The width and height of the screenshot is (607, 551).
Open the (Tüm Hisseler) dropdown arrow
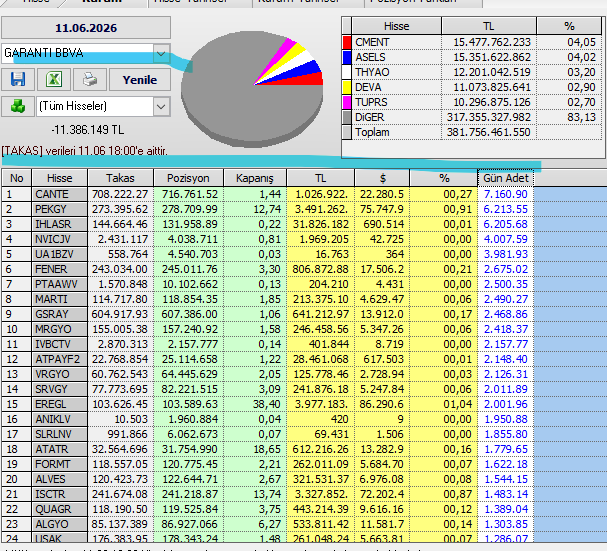pyautogui.click(x=161, y=106)
